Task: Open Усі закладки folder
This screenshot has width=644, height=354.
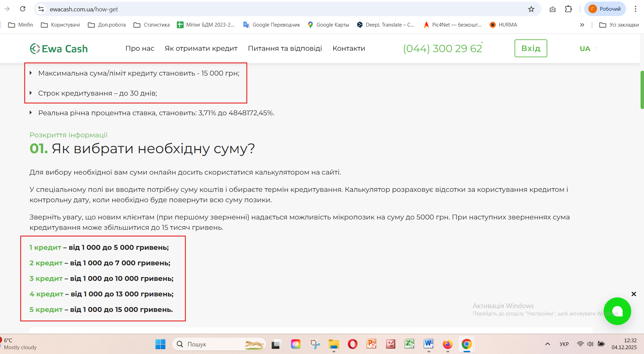Action: click(619, 25)
